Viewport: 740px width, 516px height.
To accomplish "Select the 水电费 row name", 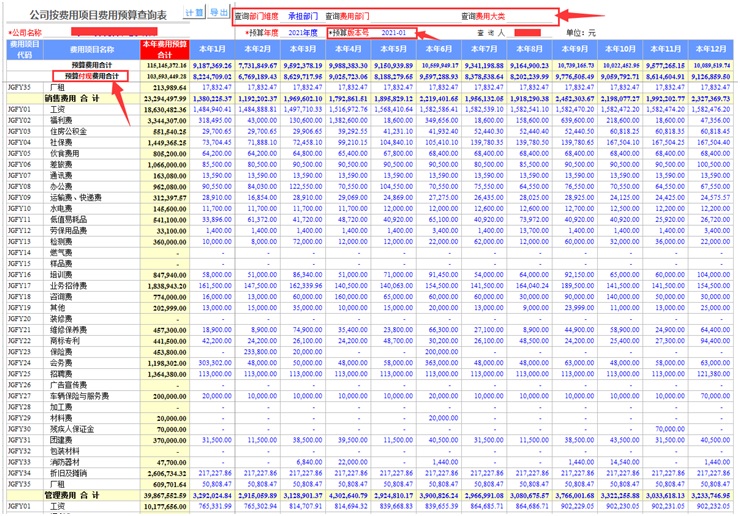I will 61,208.
